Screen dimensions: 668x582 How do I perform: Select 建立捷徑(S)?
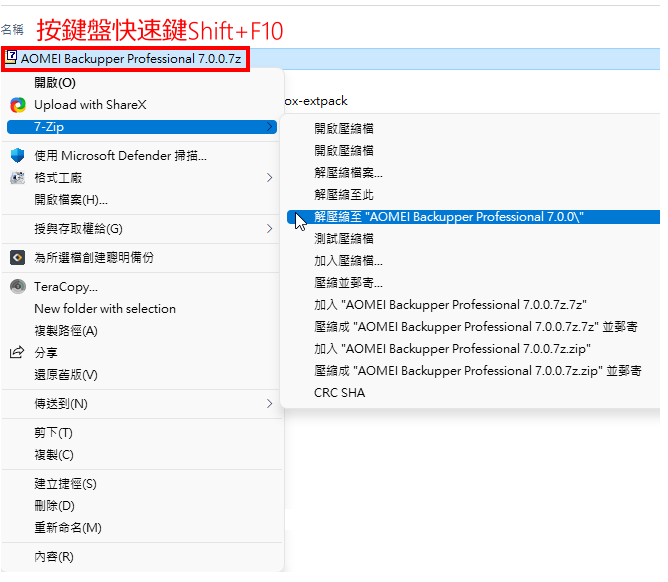pyautogui.click(x=65, y=484)
